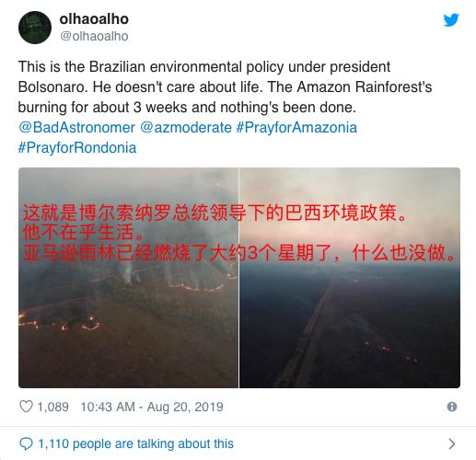Image resolution: width=476 pixels, height=460 pixels.
Task: Expand the conversation with the right chevron
Action: pos(452,443)
